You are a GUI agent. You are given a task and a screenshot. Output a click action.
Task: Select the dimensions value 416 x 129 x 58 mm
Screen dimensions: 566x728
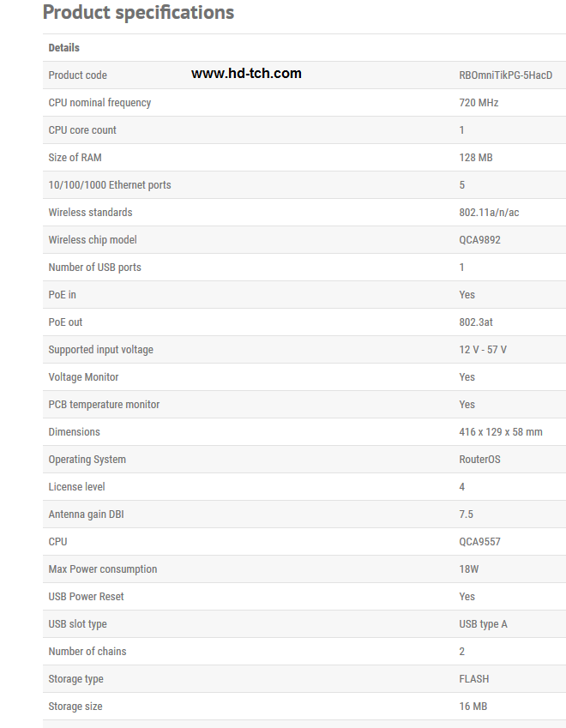click(x=501, y=432)
